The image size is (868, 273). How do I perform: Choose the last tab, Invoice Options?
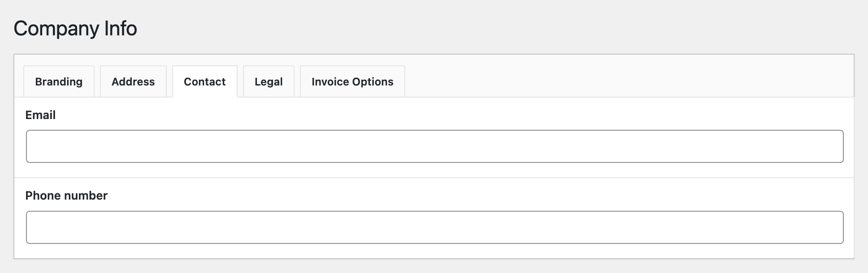pyautogui.click(x=352, y=81)
